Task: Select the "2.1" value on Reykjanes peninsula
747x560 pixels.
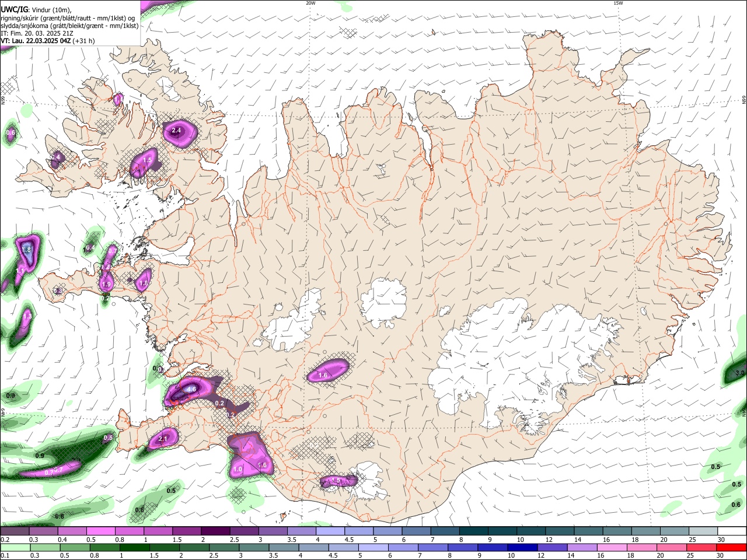Action: pyautogui.click(x=163, y=439)
